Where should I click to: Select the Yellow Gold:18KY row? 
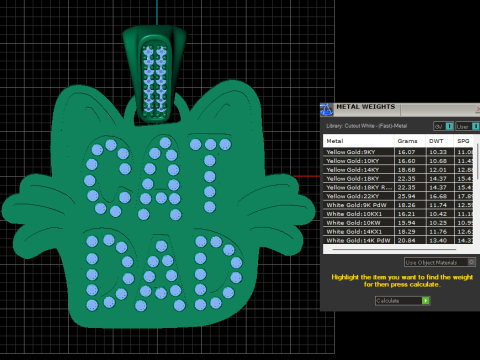pyautogui.click(x=398, y=178)
